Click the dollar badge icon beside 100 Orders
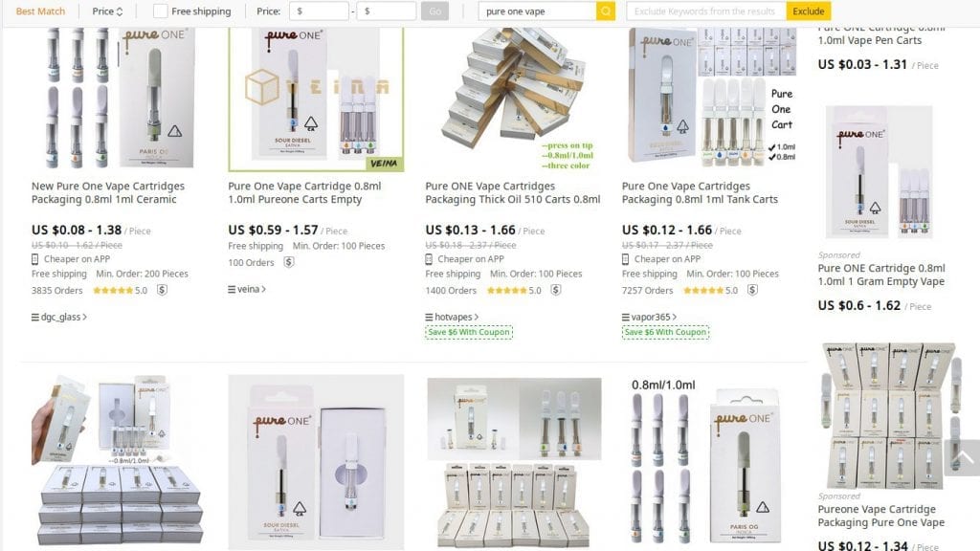Image resolution: width=980 pixels, height=551 pixels. (288, 263)
